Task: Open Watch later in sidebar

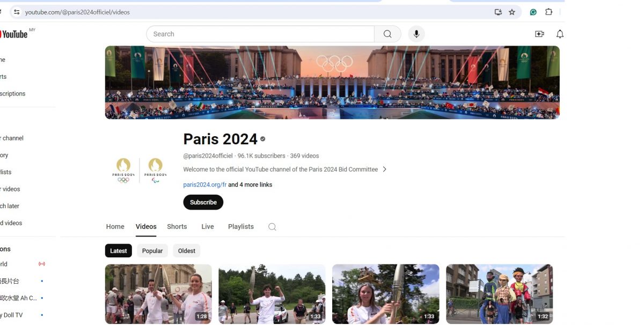Action: (x=10, y=206)
